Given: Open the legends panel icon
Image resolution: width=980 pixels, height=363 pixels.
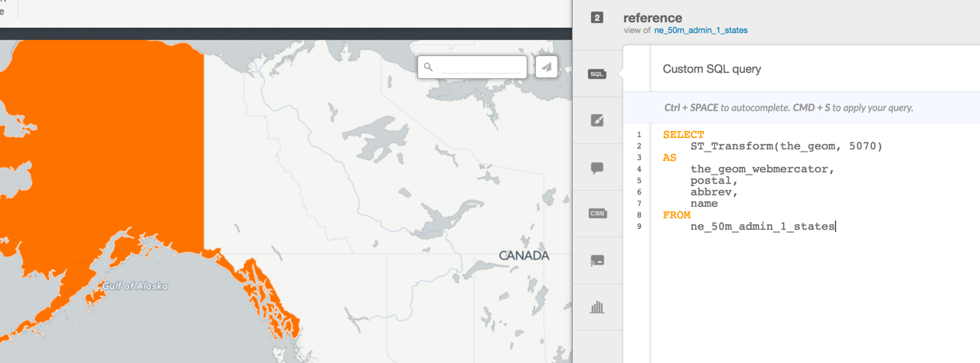Looking at the screenshot, I should click(x=597, y=260).
